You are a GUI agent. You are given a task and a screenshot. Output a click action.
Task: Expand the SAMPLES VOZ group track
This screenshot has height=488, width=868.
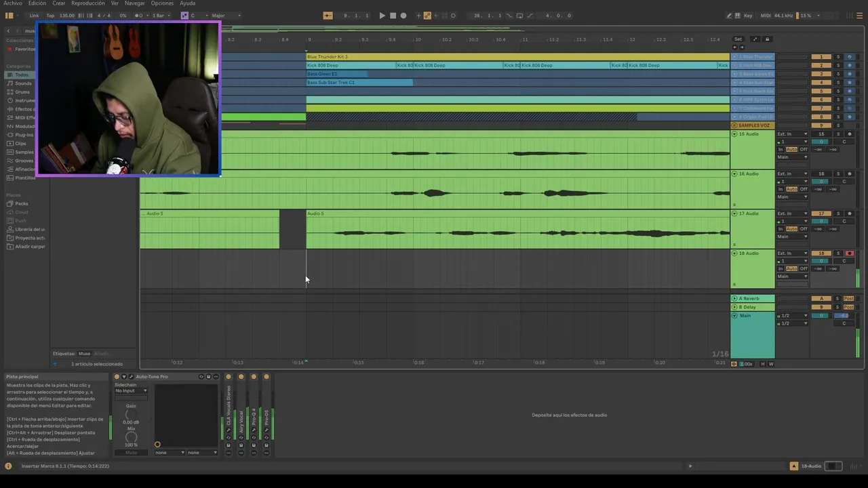click(734, 125)
